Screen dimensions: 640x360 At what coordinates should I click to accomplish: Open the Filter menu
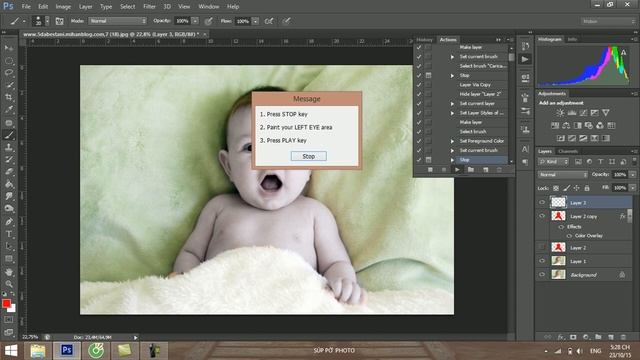pyautogui.click(x=149, y=7)
